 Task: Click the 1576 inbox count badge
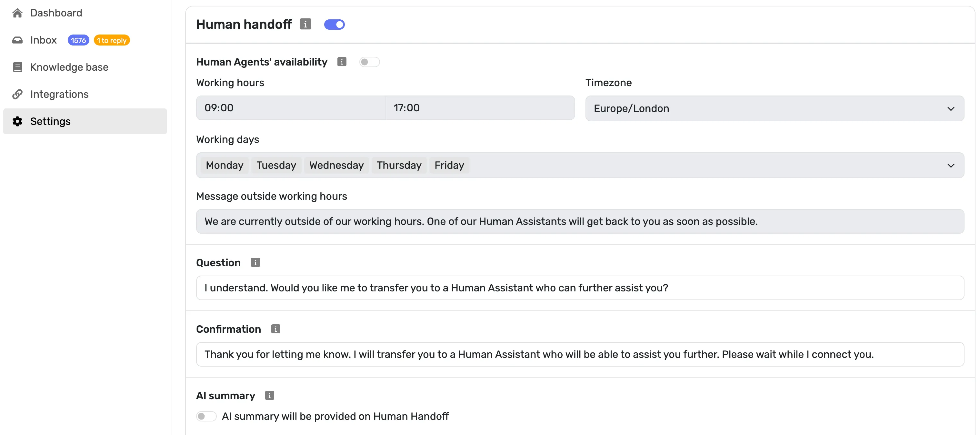(78, 40)
